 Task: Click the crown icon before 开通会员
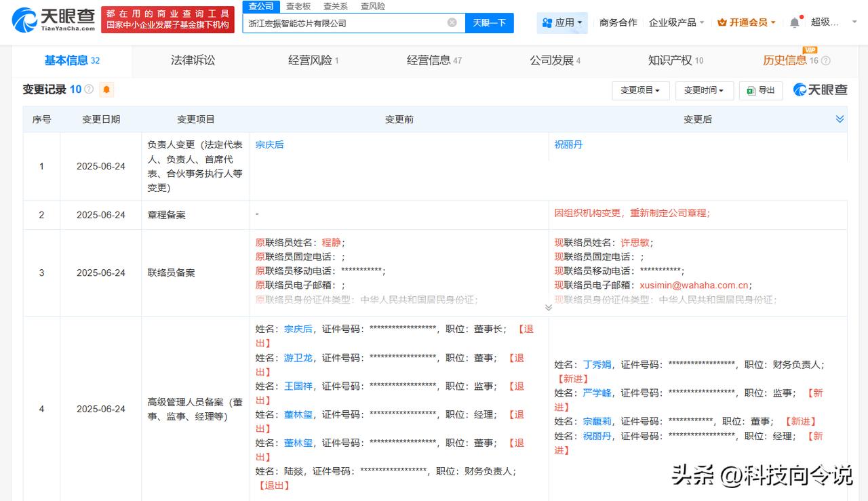click(722, 22)
